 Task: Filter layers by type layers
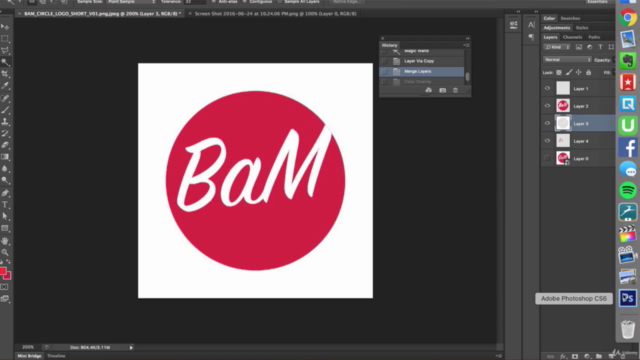pos(600,47)
